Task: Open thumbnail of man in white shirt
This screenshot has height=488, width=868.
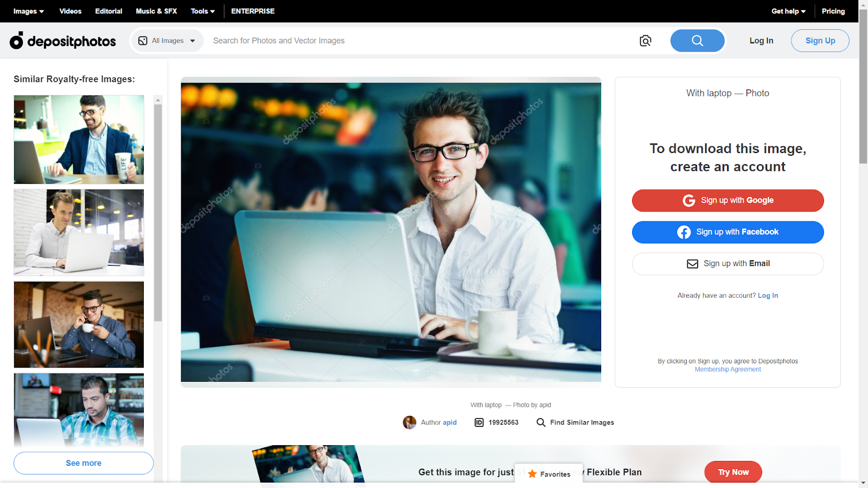Action: click(79, 233)
